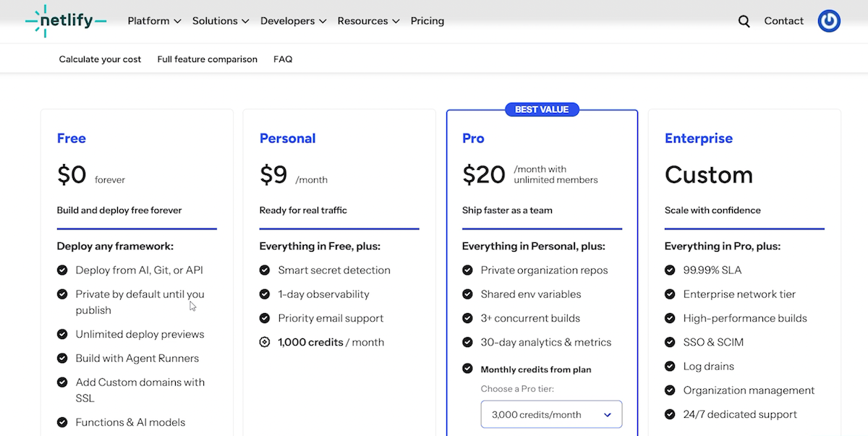The width and height of the screenshot is (868, 436).
Task: Jump to Calculate your cost
Action: pyautogui.click(x=100, y=59)
